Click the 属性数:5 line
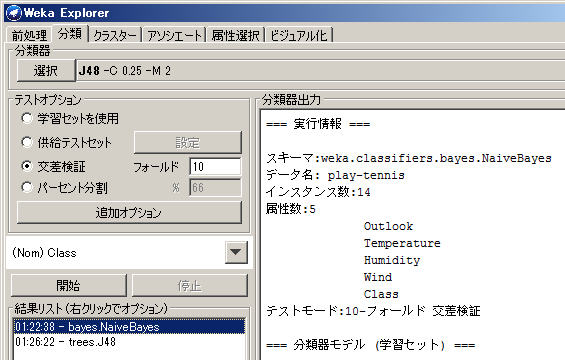Viewport: 565px width, 360px height. click(290, 209)
